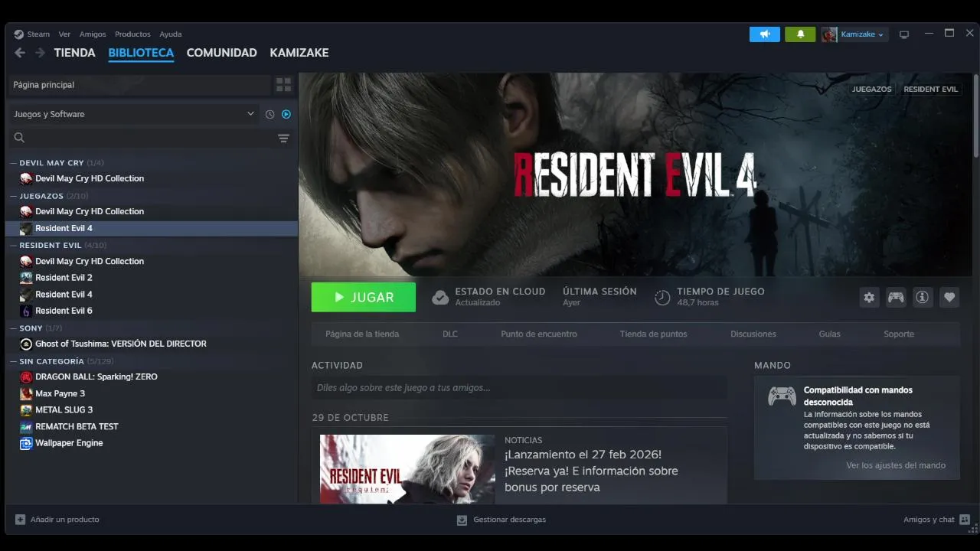Select the Resident Evil 6 icon
The width and height of the screenshot is (980, 551).
point(26,311)
